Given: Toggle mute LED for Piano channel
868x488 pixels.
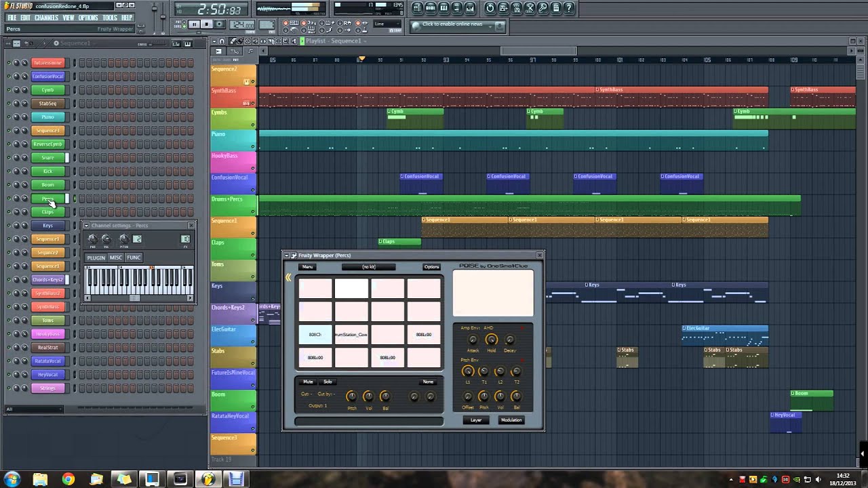Looking at the screenshot, I should [9, 117].
